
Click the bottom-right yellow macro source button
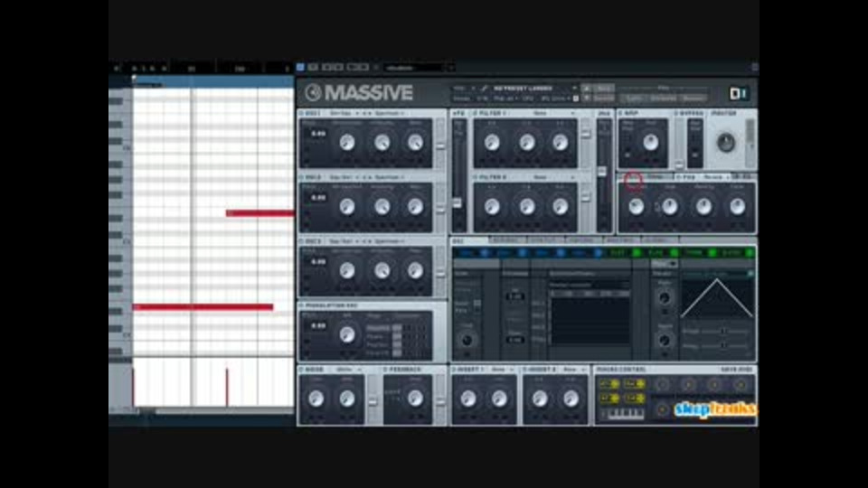coord(635,398)
